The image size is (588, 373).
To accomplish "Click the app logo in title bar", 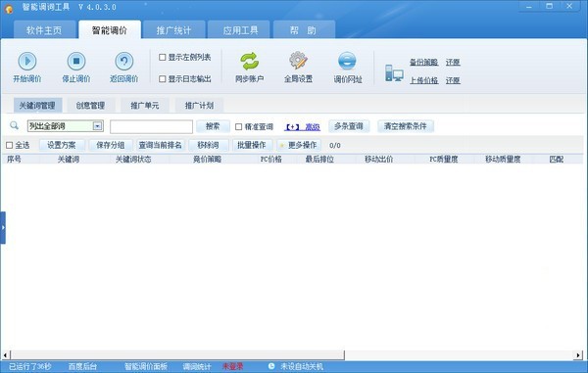I will 9,8.
